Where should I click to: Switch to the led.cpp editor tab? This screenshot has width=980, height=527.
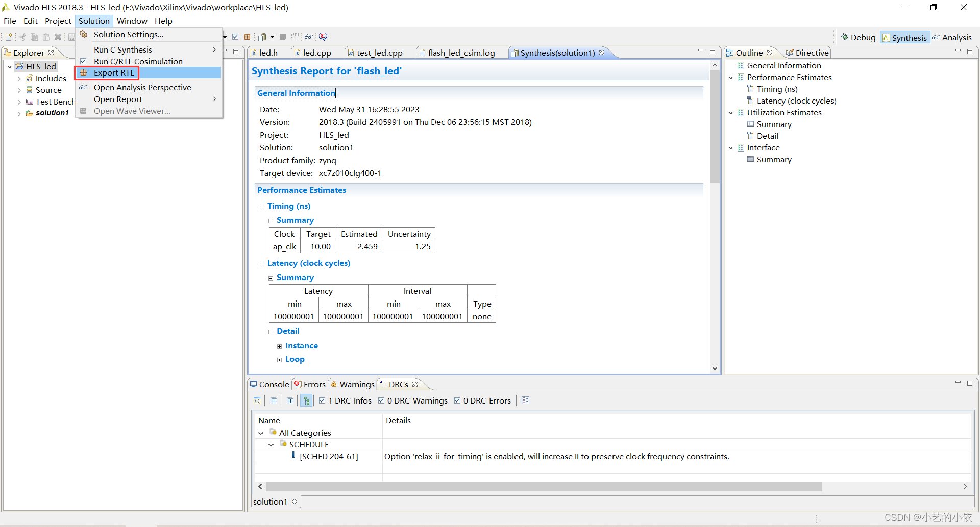(x=312, y=53)
